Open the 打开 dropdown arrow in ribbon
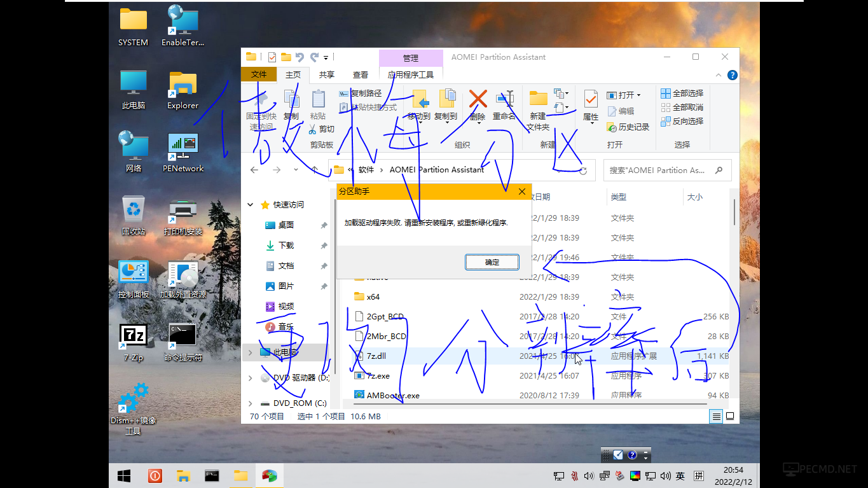 click(x=638, y=95)
